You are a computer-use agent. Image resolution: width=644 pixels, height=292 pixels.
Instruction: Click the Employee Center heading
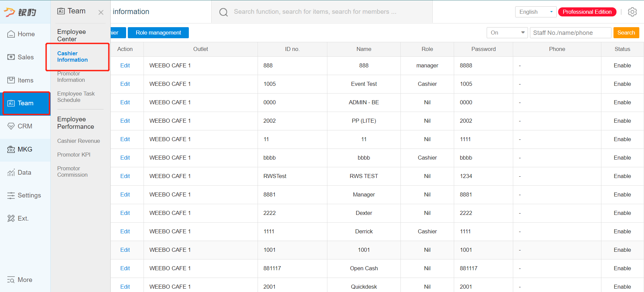71,35
